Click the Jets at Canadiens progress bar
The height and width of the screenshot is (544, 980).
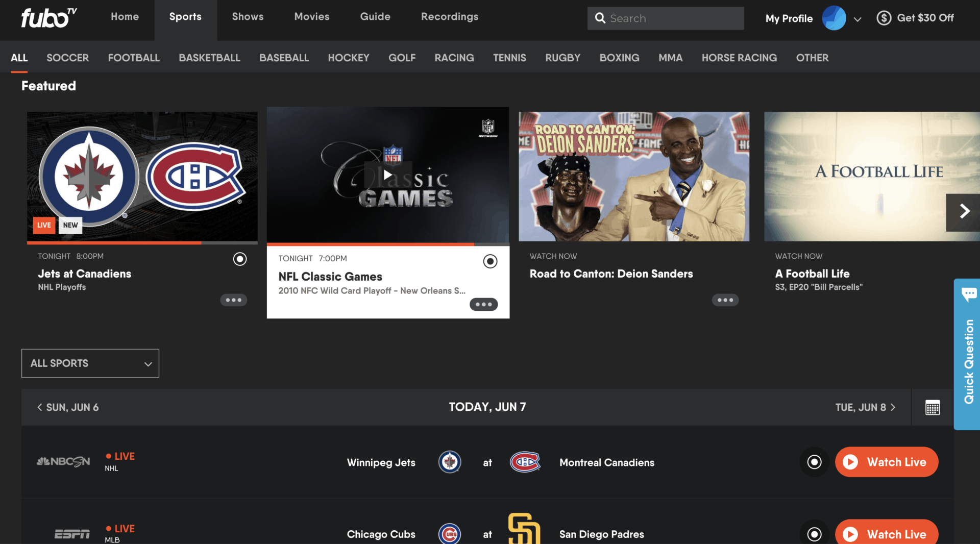142,243
